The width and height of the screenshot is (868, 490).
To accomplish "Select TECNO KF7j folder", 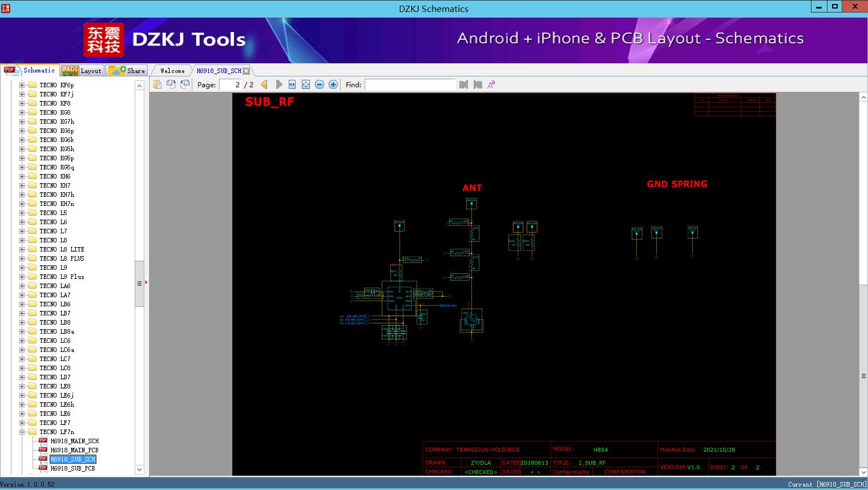I will pos(56,94).
